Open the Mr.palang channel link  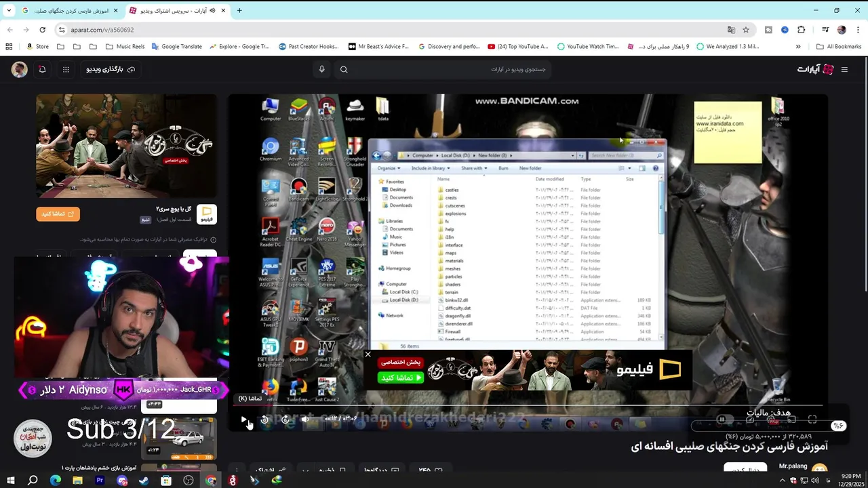tap(793, 466)
